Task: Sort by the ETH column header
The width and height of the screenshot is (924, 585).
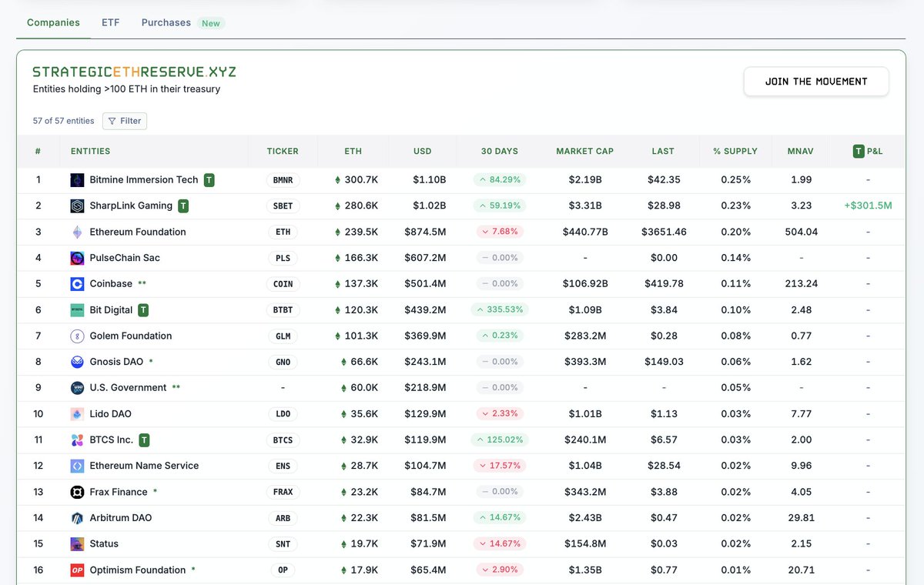Action: (353, 152)
